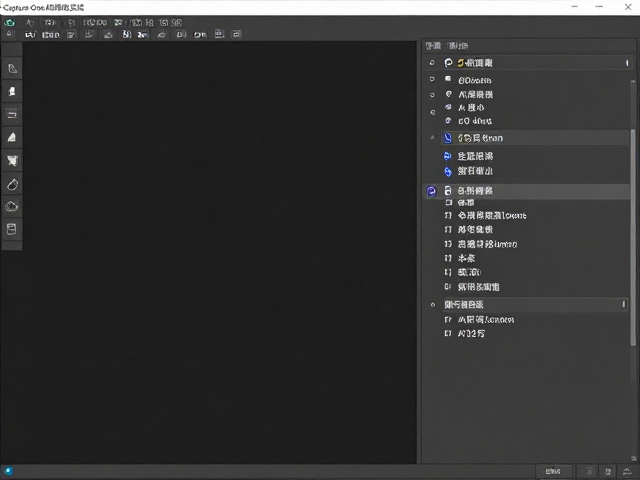Screen dimensions: 640x480
Task: Click the padlock icon in highlighted row
Action: tap(448, 190)
